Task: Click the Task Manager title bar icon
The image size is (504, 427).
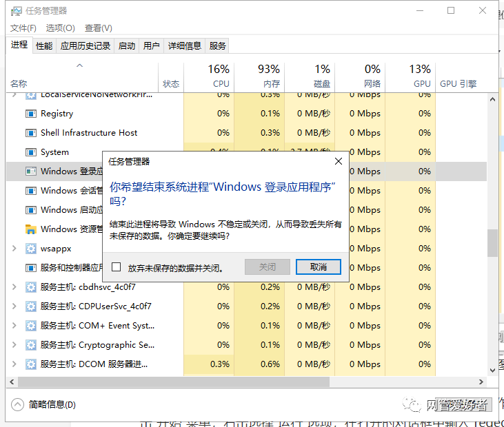Action: pos(16,11)
